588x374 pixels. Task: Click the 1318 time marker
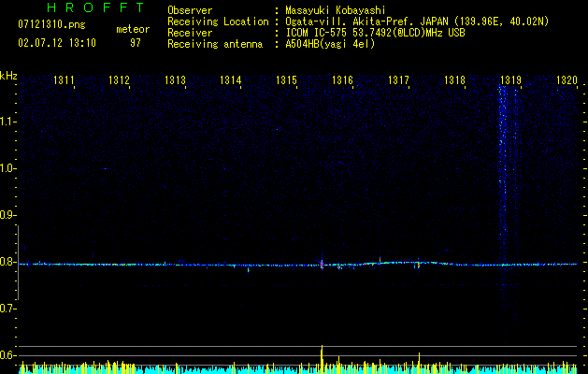click(454, 80)
